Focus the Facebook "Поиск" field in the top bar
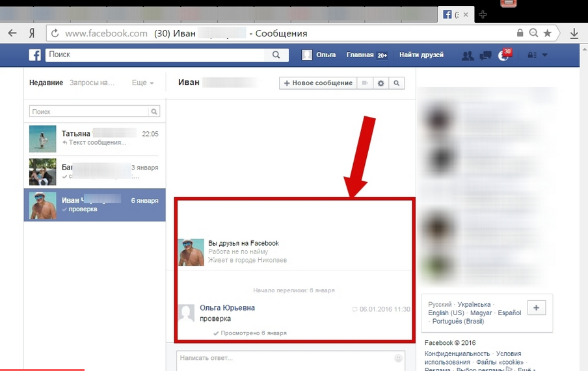588x371 pixels. 155,55
